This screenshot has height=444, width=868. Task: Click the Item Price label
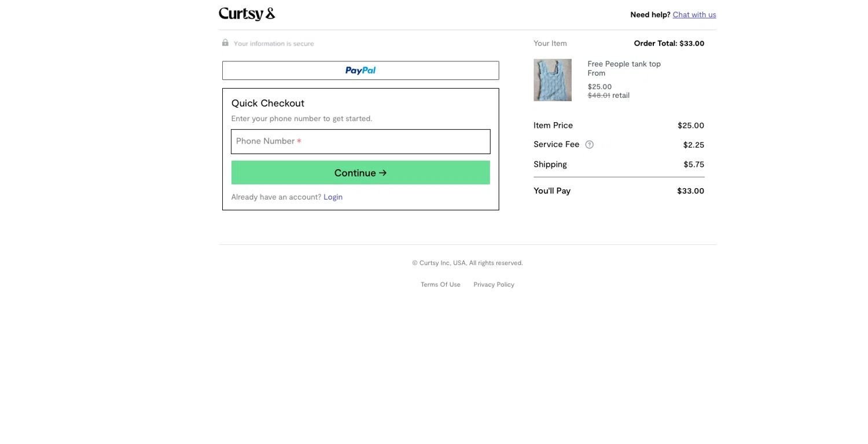553,125
